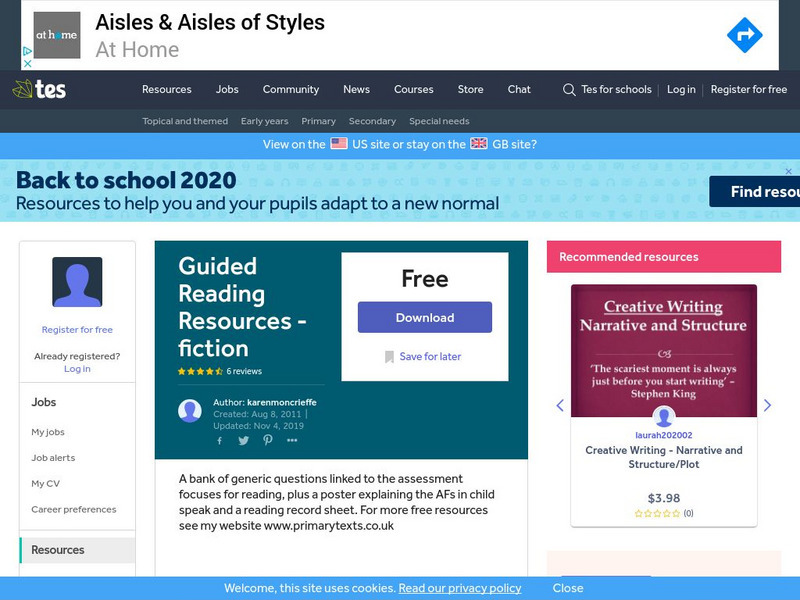Click the Recommended resources header
The width and height of the screenshot is (800, 600).
664,257
